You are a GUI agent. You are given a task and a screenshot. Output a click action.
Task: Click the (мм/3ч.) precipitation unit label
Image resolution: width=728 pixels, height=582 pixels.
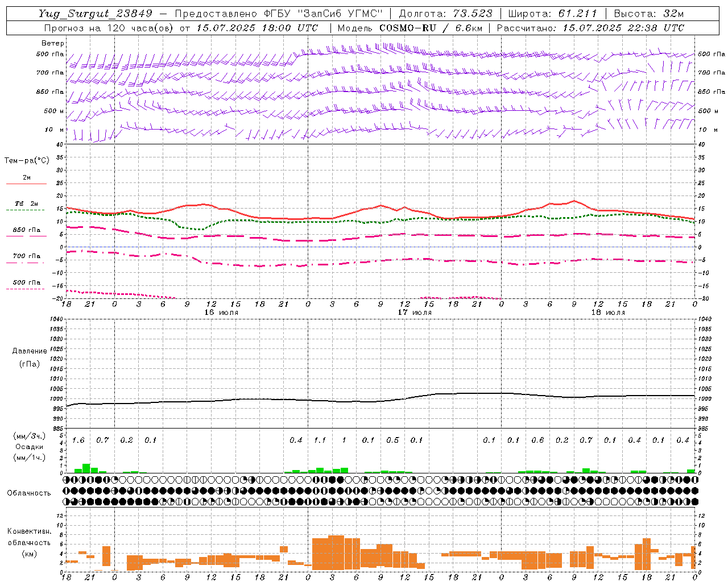[x=29, y=436]
